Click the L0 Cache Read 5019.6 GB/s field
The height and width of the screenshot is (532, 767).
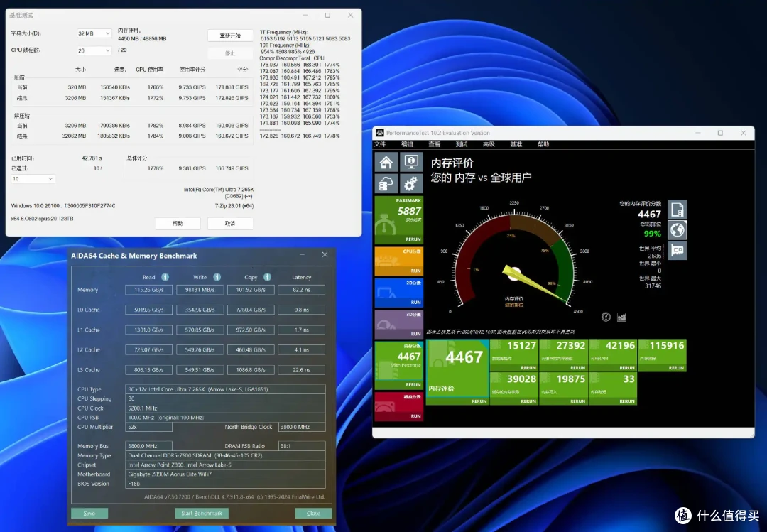pyautogui.click(x=148, y=310)
